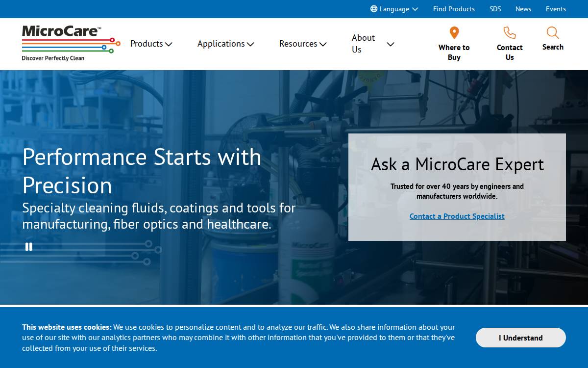Click the orange Contact Us phone icon

(510, 33)
